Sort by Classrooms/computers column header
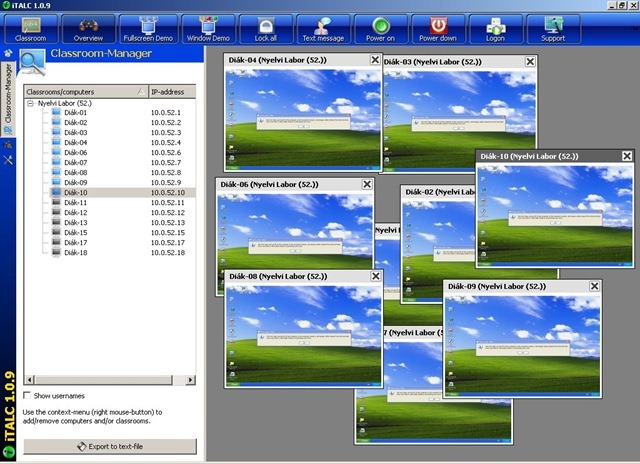Viewport: 640px width, 464px height. pos(84,91)
